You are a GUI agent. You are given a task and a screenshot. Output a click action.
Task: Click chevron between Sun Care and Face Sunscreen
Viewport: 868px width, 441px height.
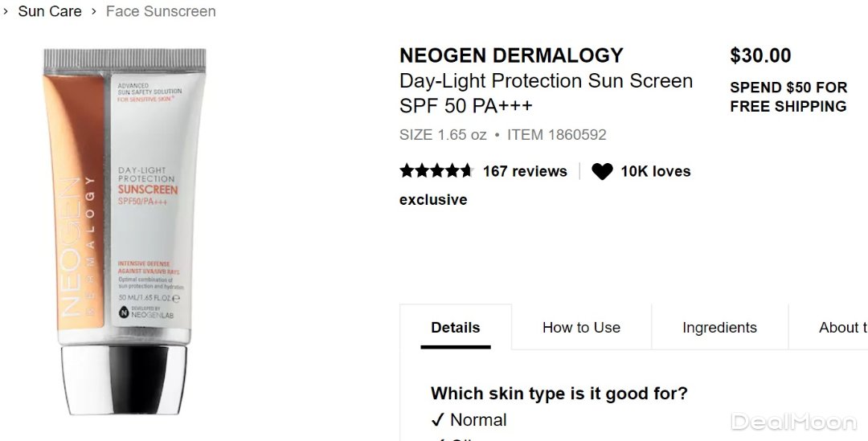click(x=94, y=11)
